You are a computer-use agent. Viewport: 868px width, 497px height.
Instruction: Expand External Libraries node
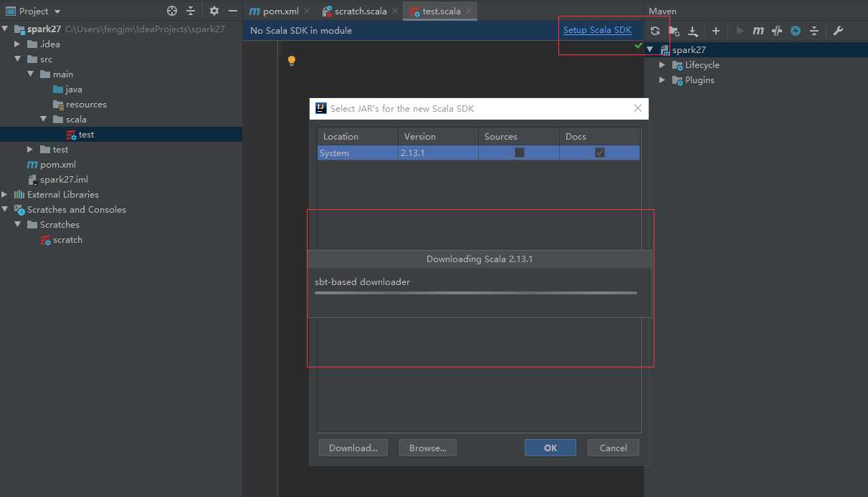(4, 195)
